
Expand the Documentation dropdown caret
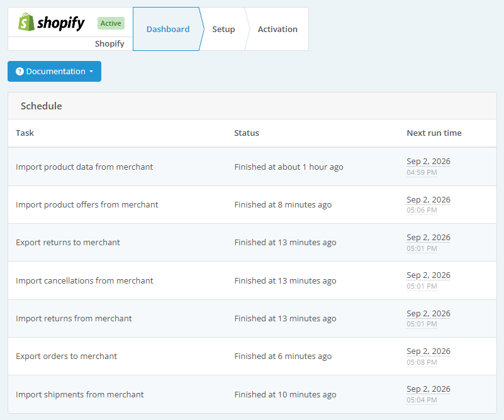click(91, 71)
